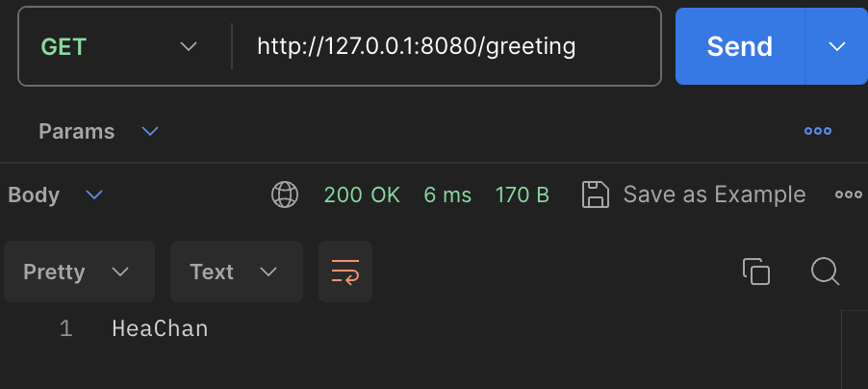
Task: Toggle the line wrap icon
Action: point(345,272)
